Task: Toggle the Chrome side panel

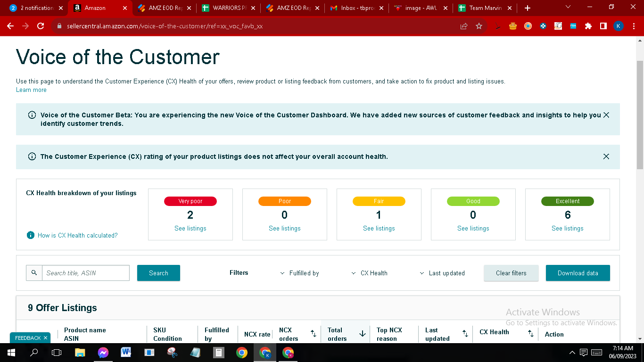Action: [x=603, y=26]
